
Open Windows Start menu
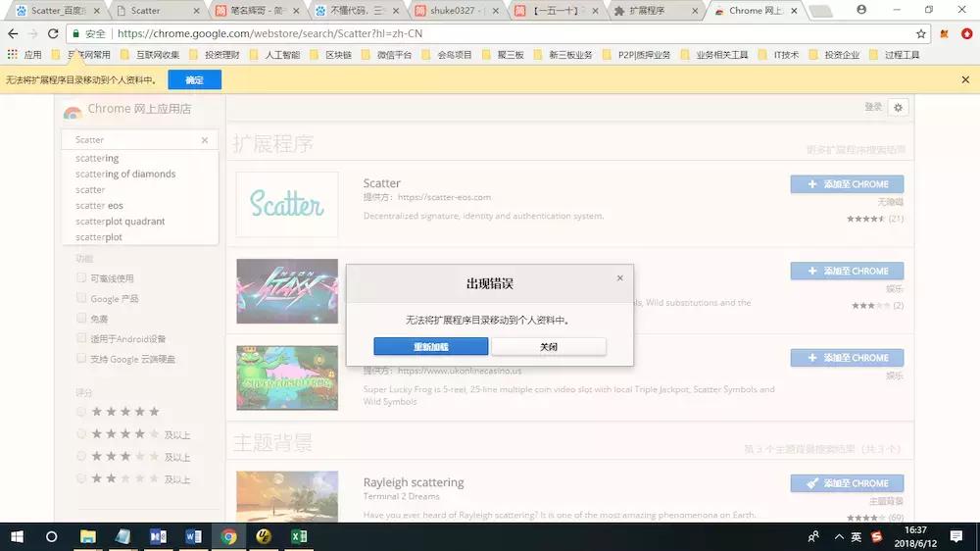(x=17, y=536)
